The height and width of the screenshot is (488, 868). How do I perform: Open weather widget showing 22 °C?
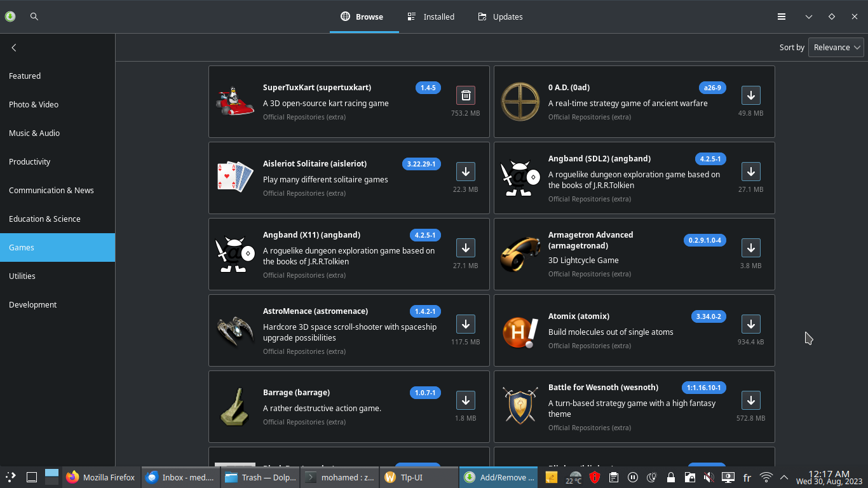tap(574, 477)
